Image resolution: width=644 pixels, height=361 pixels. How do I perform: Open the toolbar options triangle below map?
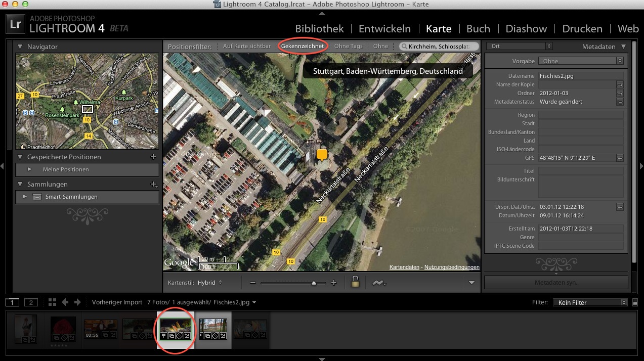[471, 283]
